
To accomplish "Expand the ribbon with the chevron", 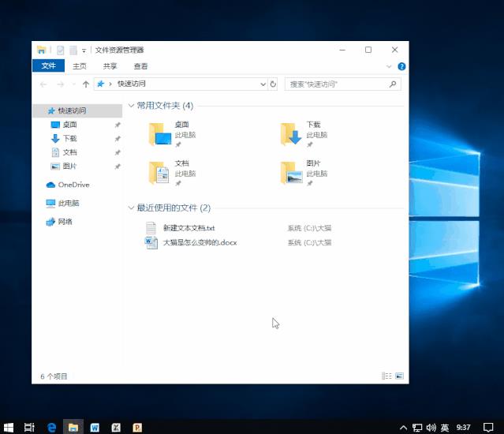I will tap(389, 66).
